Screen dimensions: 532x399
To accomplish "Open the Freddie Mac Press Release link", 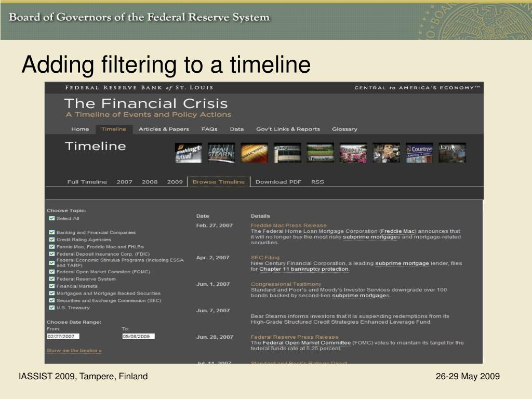I will [x=289, y=225].
